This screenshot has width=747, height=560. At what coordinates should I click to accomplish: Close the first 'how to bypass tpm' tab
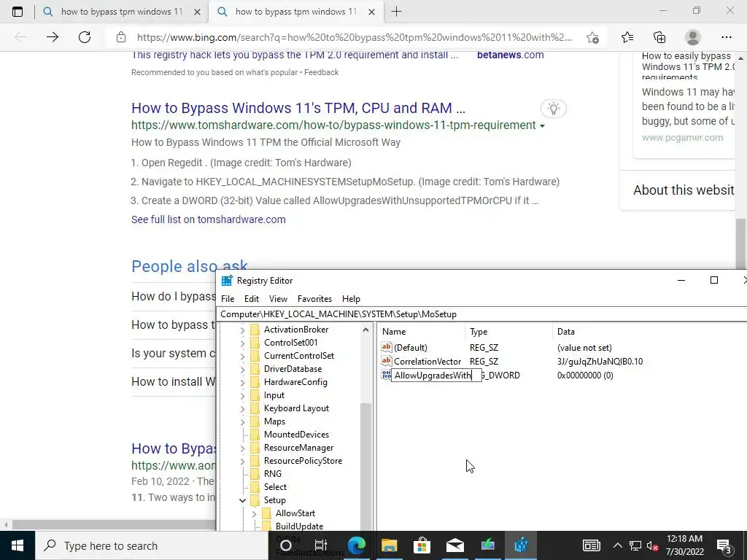tap(197, 12)
